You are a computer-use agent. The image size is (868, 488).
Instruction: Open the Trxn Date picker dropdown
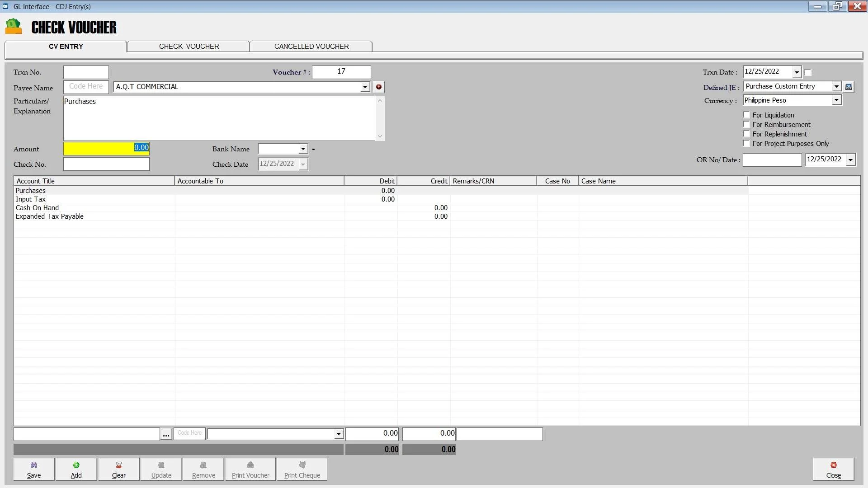point(797,72)
